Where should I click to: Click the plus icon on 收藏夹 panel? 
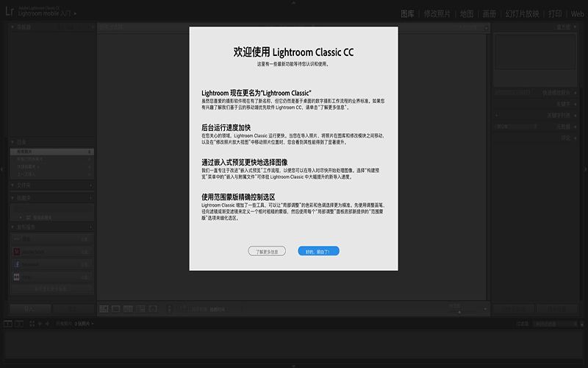[90, 198]
